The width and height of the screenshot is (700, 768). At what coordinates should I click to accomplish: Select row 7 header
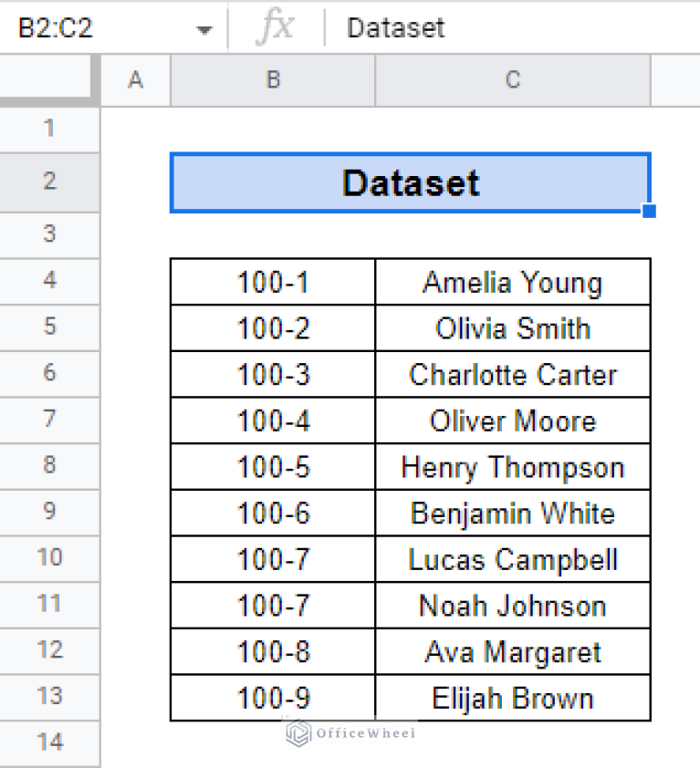pyautogui.click(x=49, y=420)
